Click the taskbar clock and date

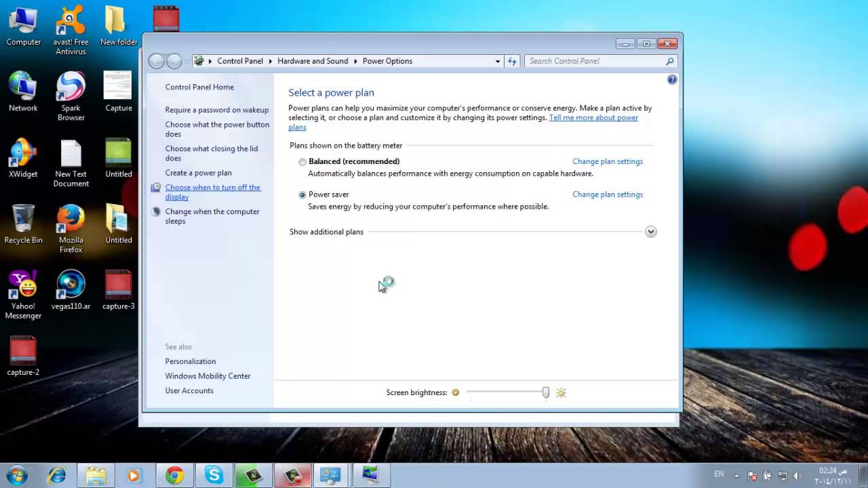tap(834, 476)
